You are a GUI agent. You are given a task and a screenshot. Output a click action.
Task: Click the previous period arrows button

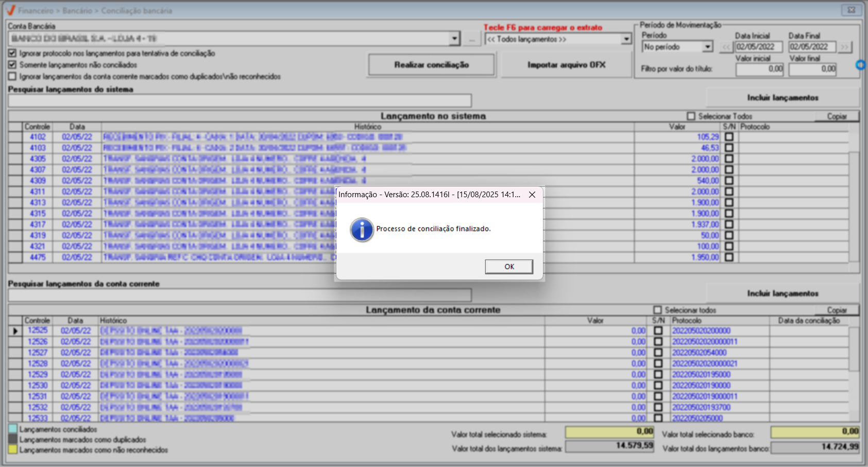(726, 47)
